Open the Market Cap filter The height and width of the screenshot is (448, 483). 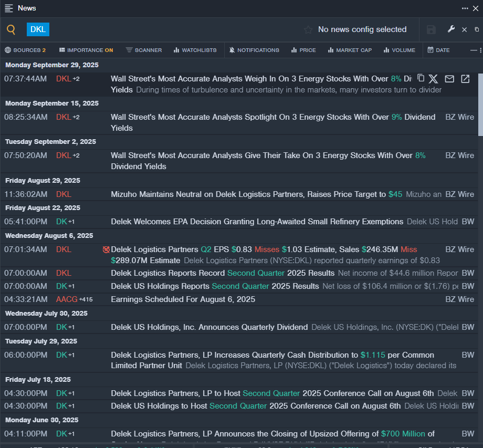(x=350, y=50)
